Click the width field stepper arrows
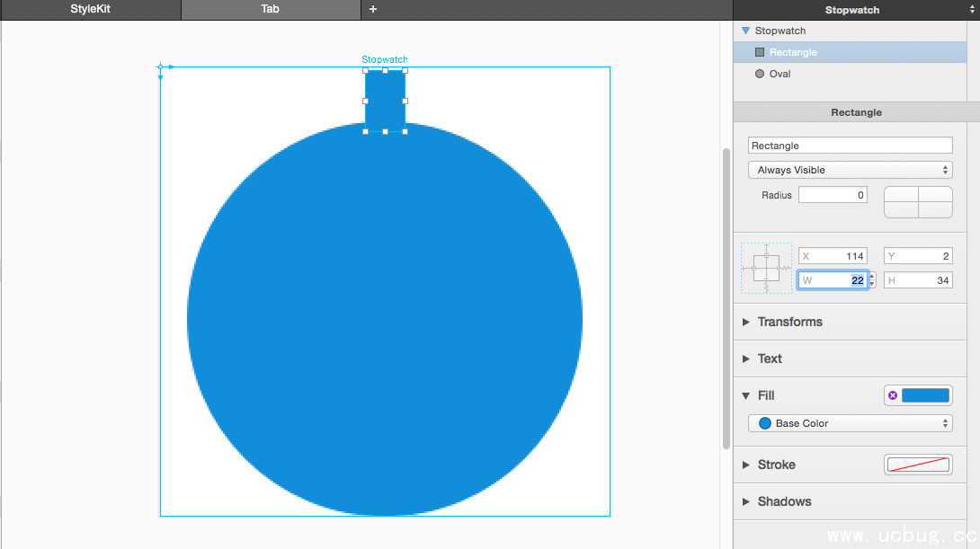Image resolution: width=980 pixels, height=549 pixels. 872,280
